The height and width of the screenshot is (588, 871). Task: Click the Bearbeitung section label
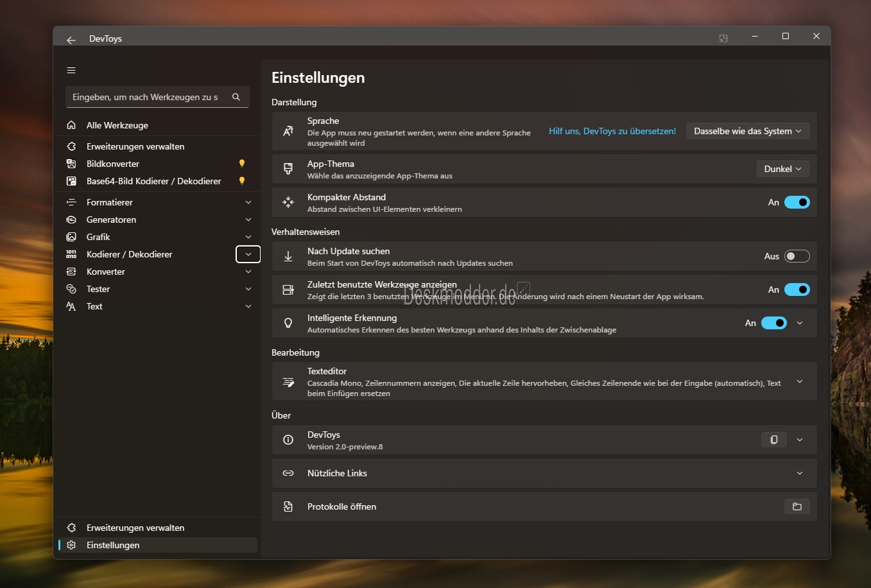click(x=295, y=352)
